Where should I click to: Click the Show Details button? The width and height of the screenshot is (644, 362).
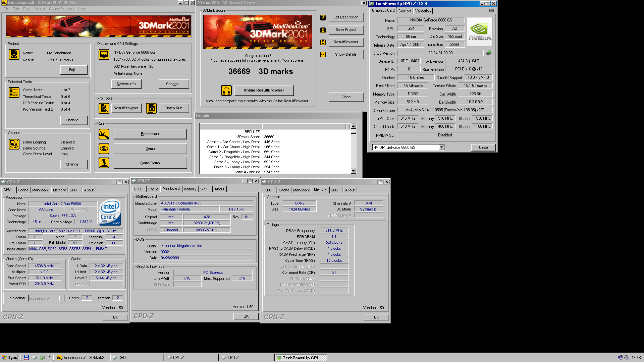click(x=346, y=55)
